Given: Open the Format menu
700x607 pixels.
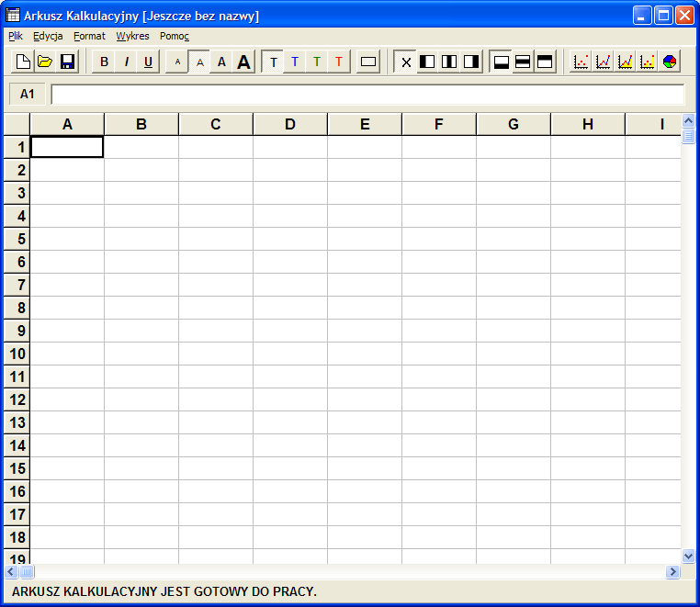Looking at the screenshot, I should click(89, 36).
